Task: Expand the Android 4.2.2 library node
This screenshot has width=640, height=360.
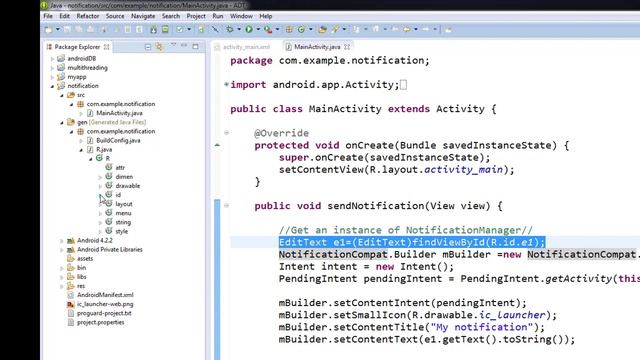Action: (x=62, y=241)
